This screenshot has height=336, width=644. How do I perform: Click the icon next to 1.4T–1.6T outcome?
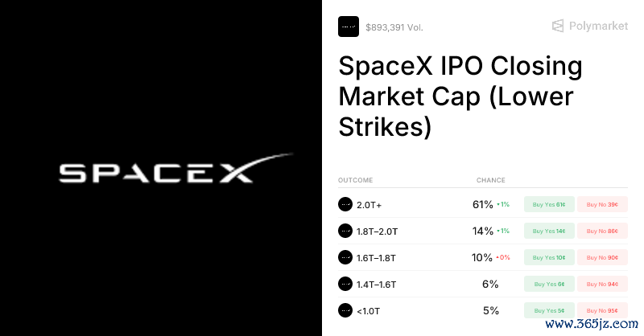point(345,284)
